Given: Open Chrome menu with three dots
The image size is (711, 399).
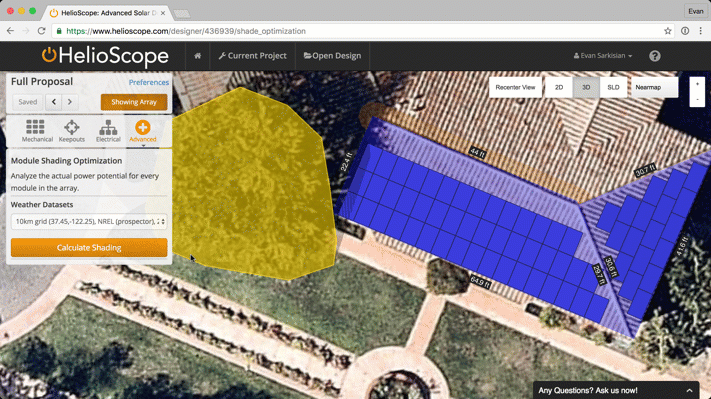Looking at the screenshot, I should (x=701, y=31).
